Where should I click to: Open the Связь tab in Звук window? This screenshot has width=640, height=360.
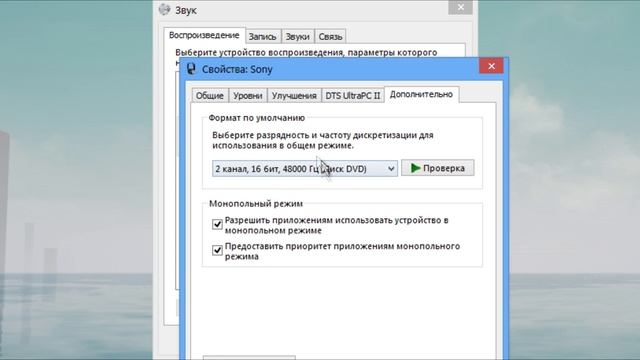(330, 37)
